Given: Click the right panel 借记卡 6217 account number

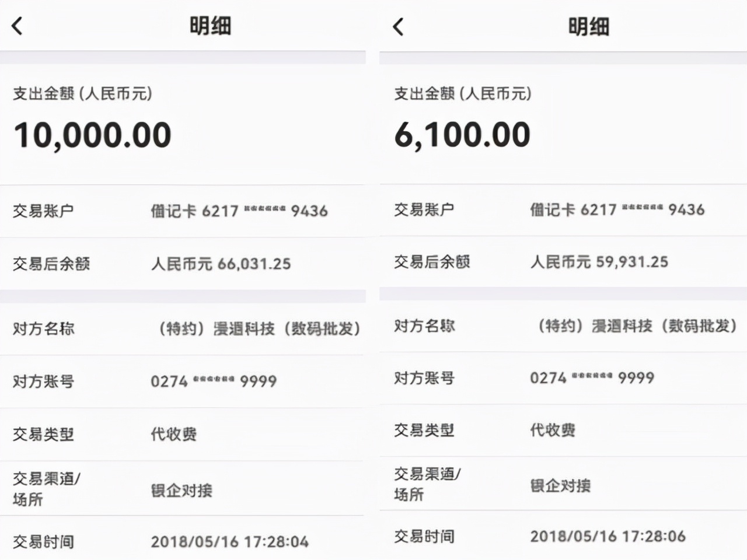Looking at the screenshot, I should 617,209.
